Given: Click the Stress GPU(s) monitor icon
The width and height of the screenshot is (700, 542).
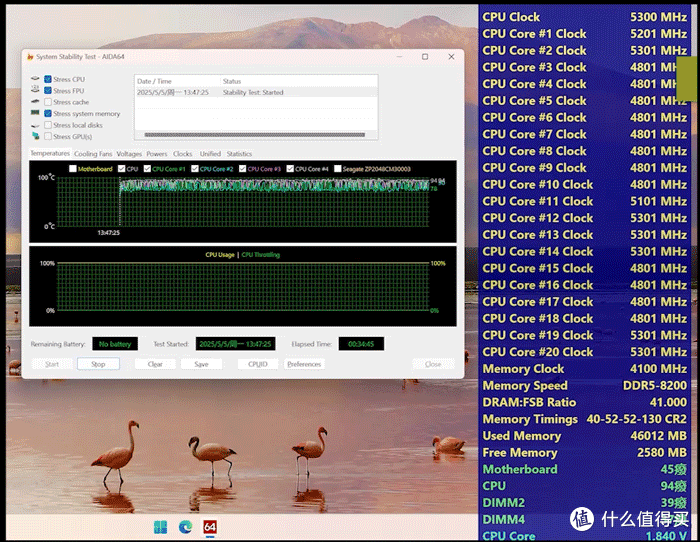Looking at the screenshot, I should tap(35, 136).
